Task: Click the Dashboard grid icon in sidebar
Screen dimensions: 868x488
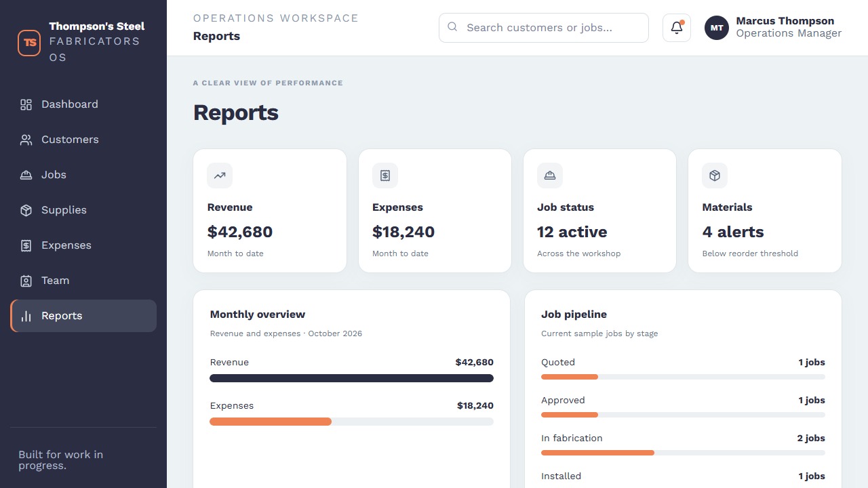Action: point(26,104)
